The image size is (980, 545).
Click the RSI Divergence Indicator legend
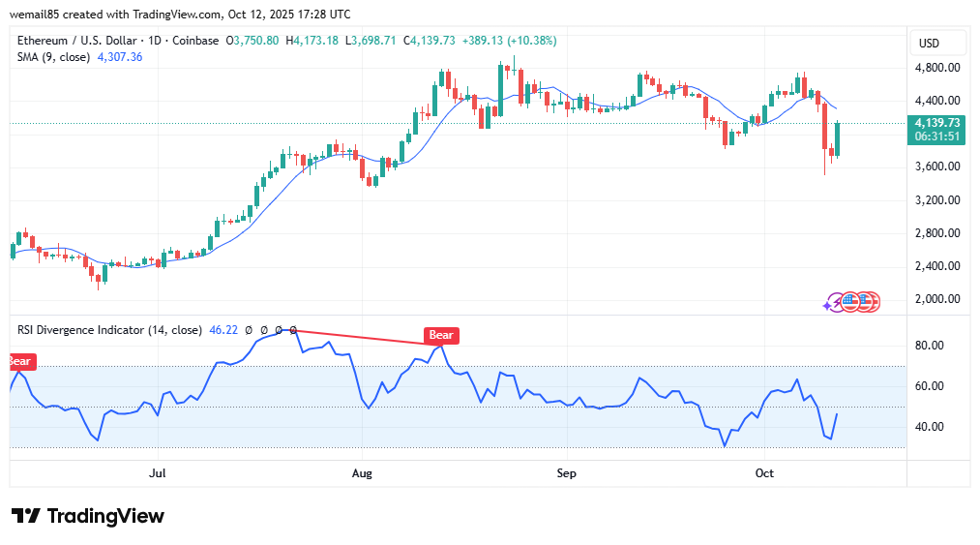109,330
